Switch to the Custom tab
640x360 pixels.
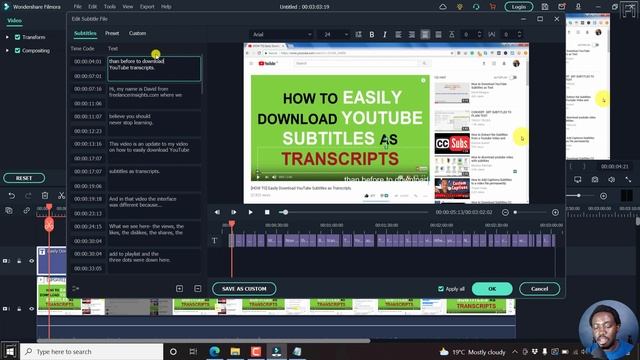tap(138, 33)
